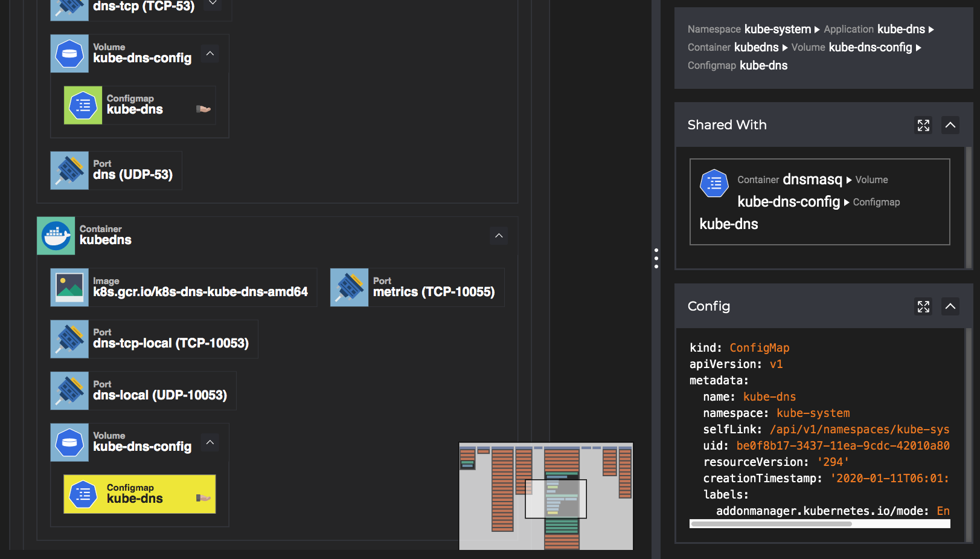
Task: Click the shared hand icon on green kube-dns configmap
Action: [x=203, y=109]
